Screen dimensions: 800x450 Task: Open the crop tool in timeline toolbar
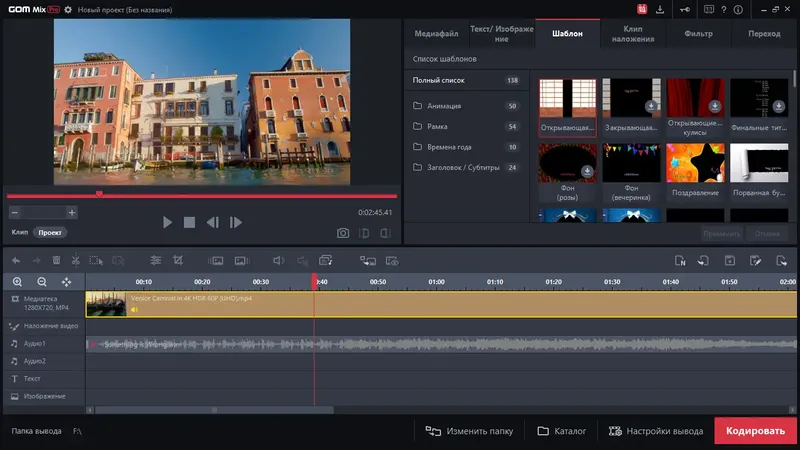coord(177,260)
